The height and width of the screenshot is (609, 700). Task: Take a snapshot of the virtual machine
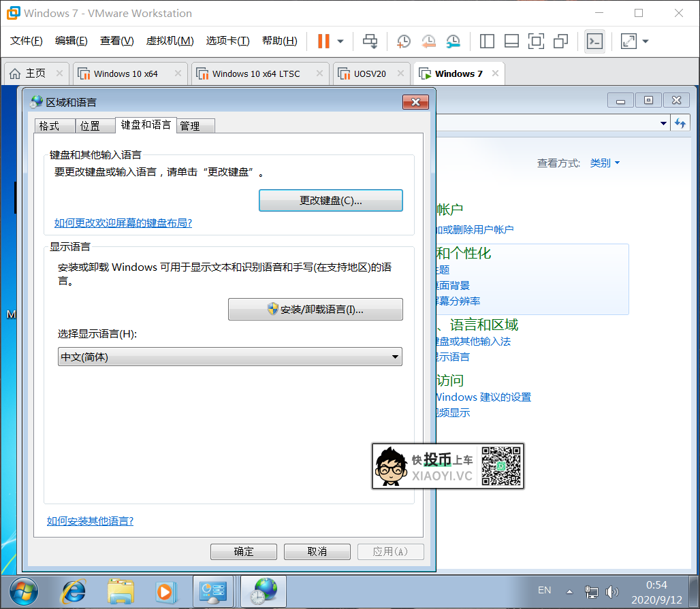(x=403, y=42)
